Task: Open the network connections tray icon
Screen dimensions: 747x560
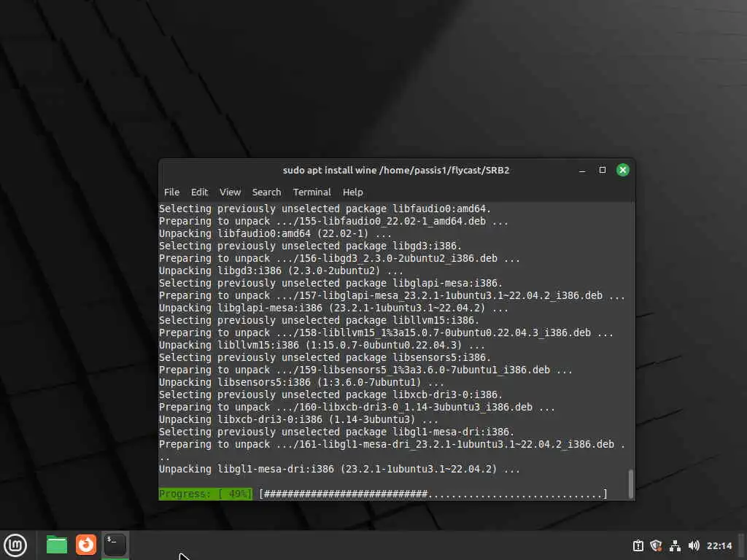Action: tap(675, 545)
